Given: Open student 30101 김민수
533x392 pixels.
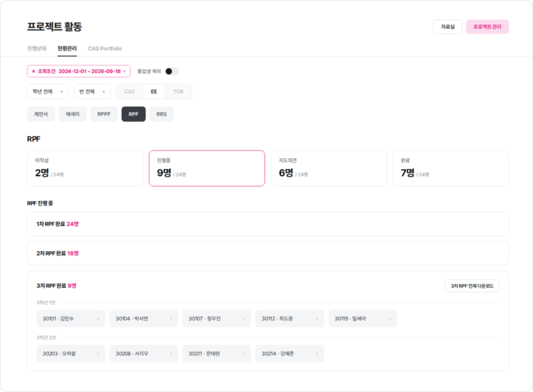Looking at the screenshot, I should point(71,319).
